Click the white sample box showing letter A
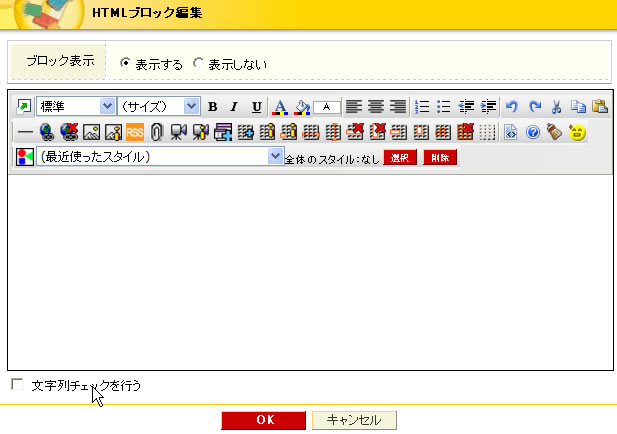Viewport: 617px width, 434px height. coord(327,107)
